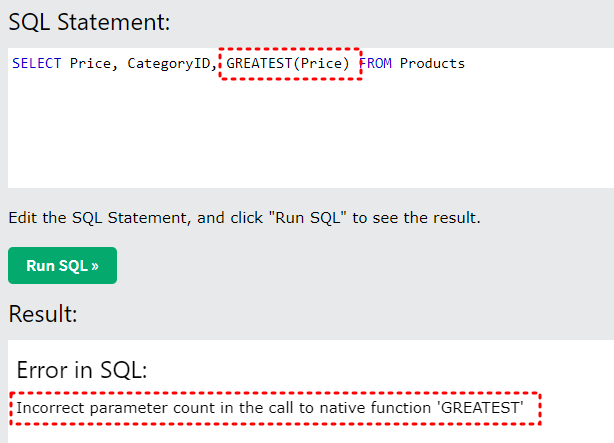Click the 'Result:' heading
Image resolution: width=614 pixels, height=443 pixels.
click(x=43, y=314)
